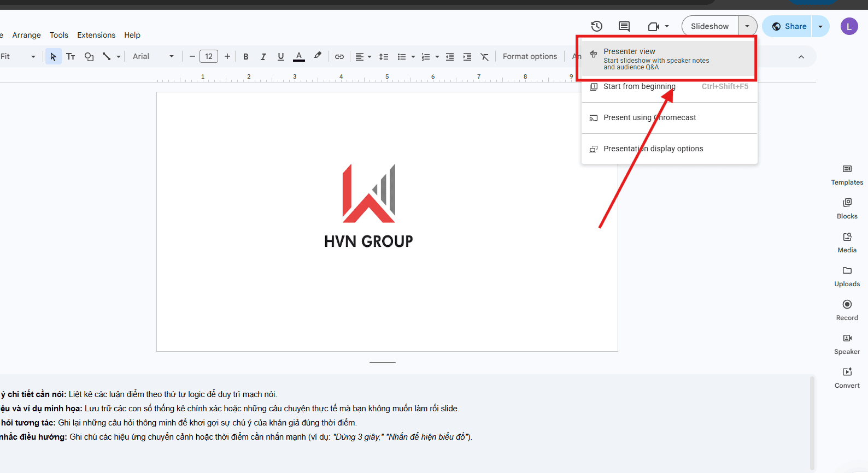The image size is (868, 473).
Task: Open account avatar L
Action: point(849,26)
